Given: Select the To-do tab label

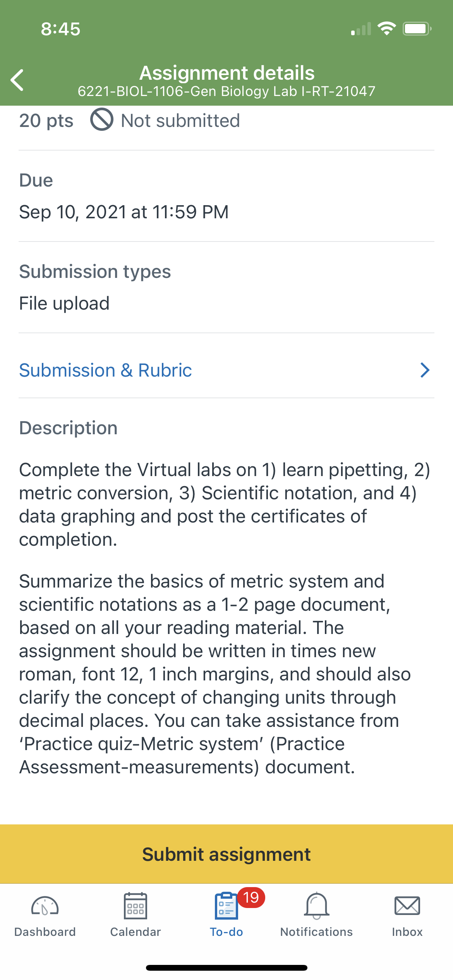Looking at the screenshot, I should (226, 932).
